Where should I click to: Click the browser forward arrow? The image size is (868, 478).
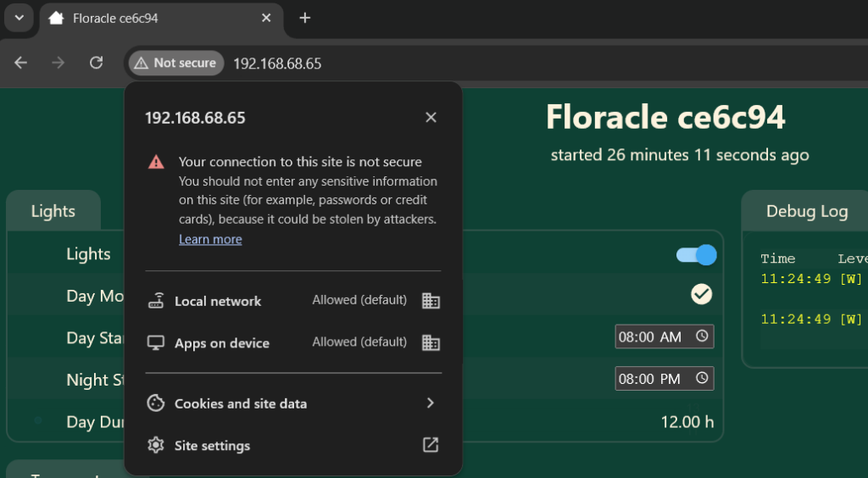[58, 63]
